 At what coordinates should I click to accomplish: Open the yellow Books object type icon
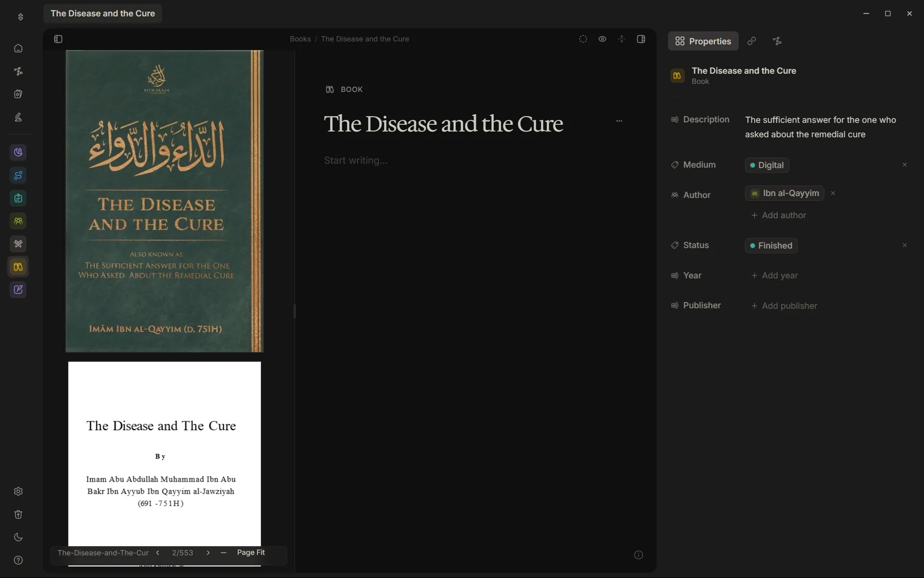(x=18, y=267)
